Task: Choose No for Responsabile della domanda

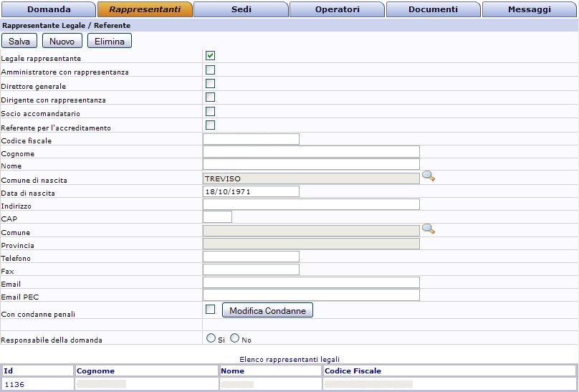Action: point(234,338)
